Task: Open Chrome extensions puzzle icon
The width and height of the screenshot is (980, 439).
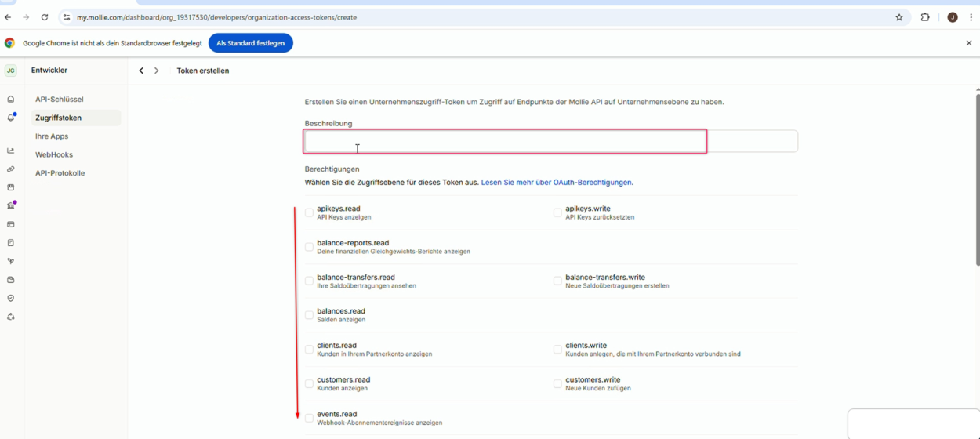Action: point(925,17)
